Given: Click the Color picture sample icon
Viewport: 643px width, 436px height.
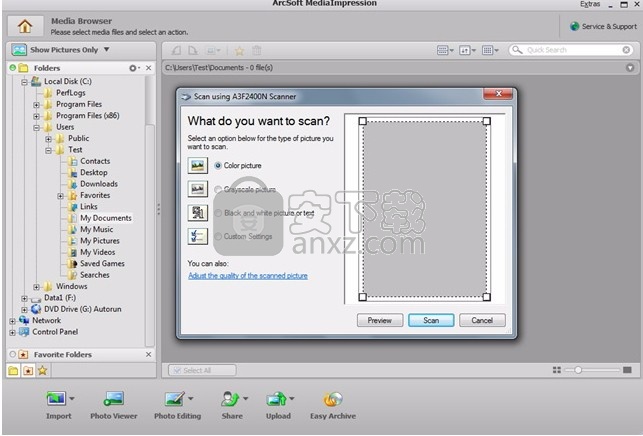Looking at the screenshot, I should (x=198, y=166).
